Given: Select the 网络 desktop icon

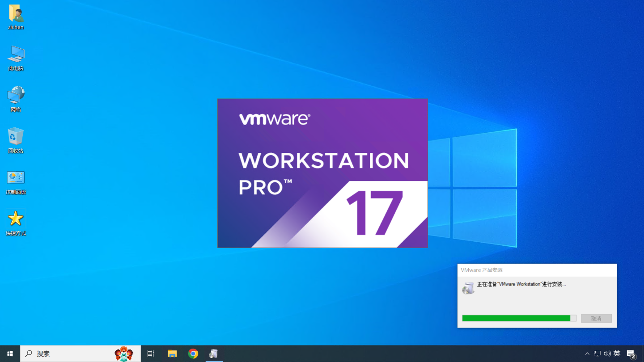Looking at the screenshot, I should [16, 99].
